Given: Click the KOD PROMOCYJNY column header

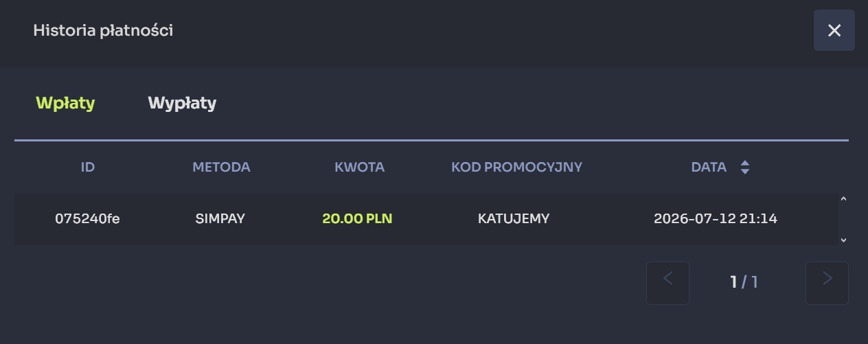Looking at the screenshot, I should 516,167.
